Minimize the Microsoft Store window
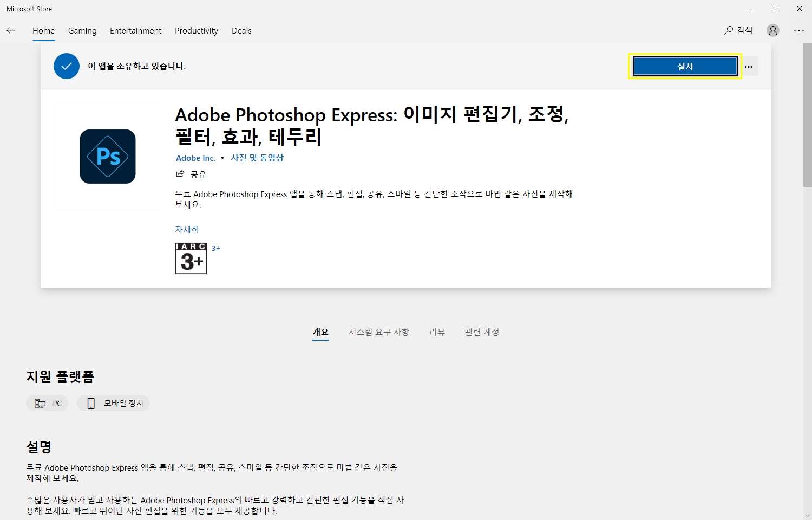The width and height of the screenshot is (812, 520). [750, 9]
